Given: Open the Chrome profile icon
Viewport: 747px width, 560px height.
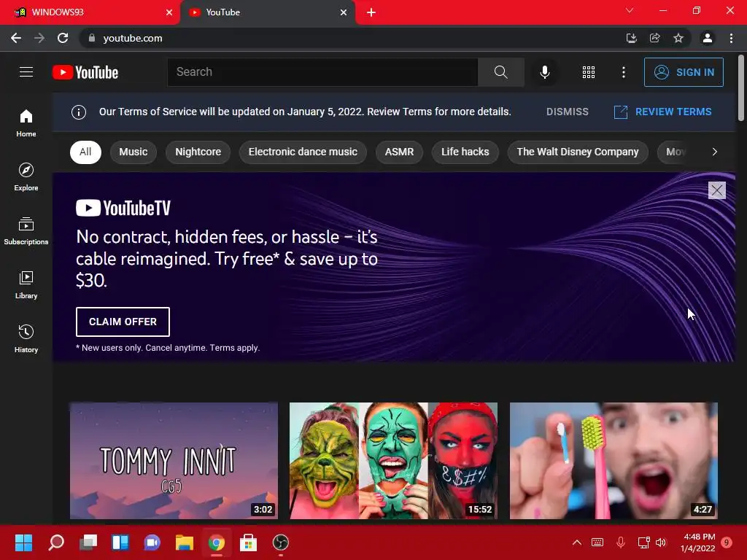Looking at the screenshot, I should click(708, 38).
